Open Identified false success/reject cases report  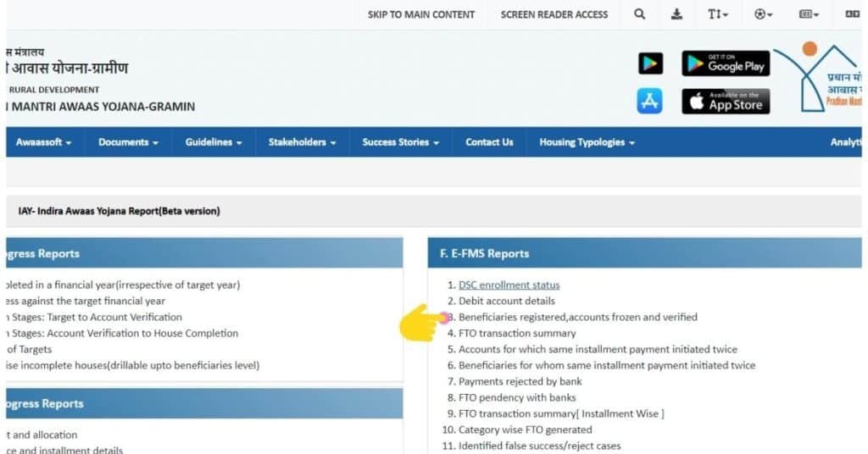pos(540,446)
